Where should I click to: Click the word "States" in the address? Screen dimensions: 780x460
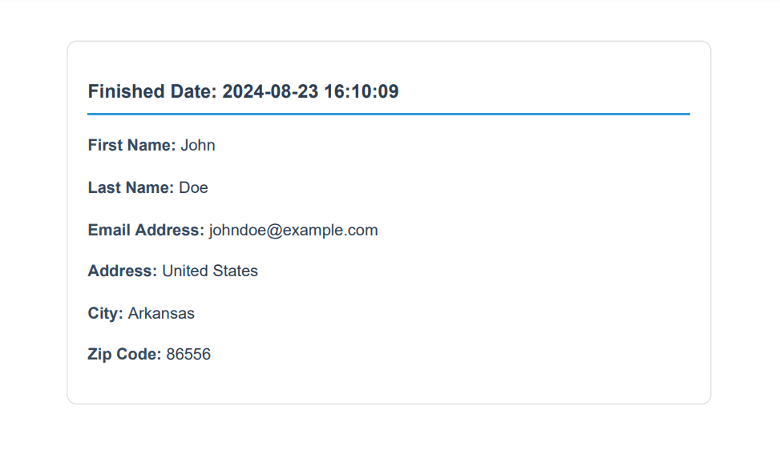click(x=237, y=271)
